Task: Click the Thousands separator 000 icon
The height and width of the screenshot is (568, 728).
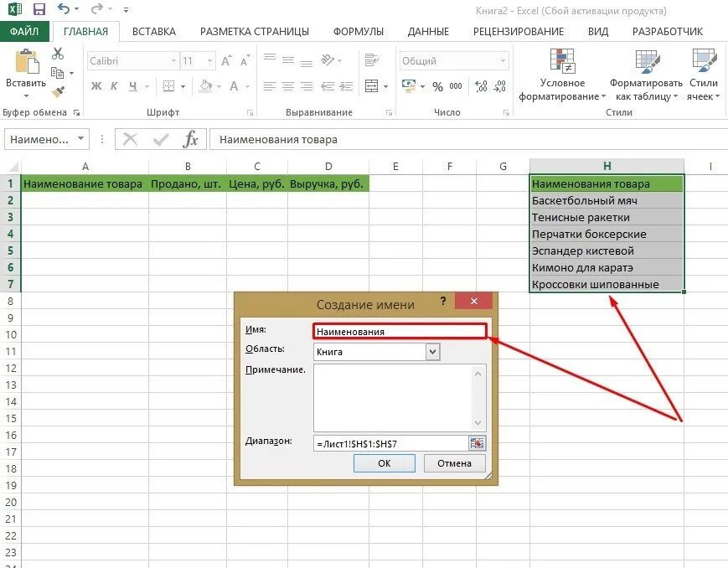Action: pyautogui.click(x=456, y=86)
